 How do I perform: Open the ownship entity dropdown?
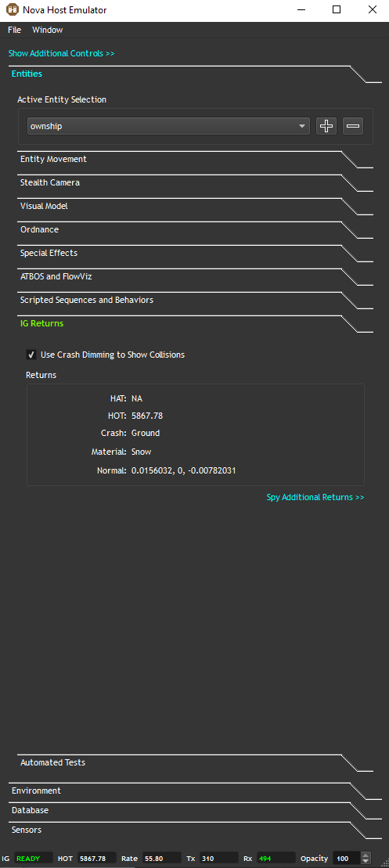click(x=168, y=126)
